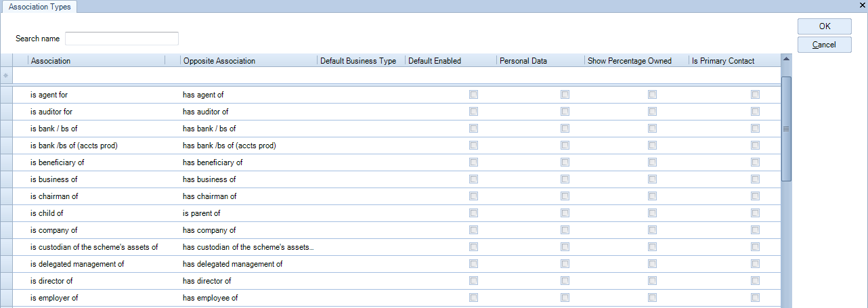Select the 'is bank / bs of' cell
The image size is (868, 308).
96,129
